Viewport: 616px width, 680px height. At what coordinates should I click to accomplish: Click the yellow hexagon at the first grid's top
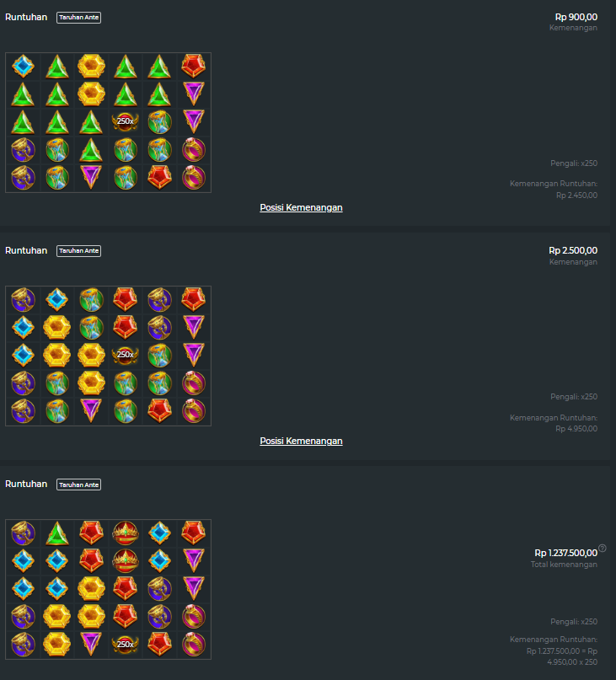pos(91,67)
